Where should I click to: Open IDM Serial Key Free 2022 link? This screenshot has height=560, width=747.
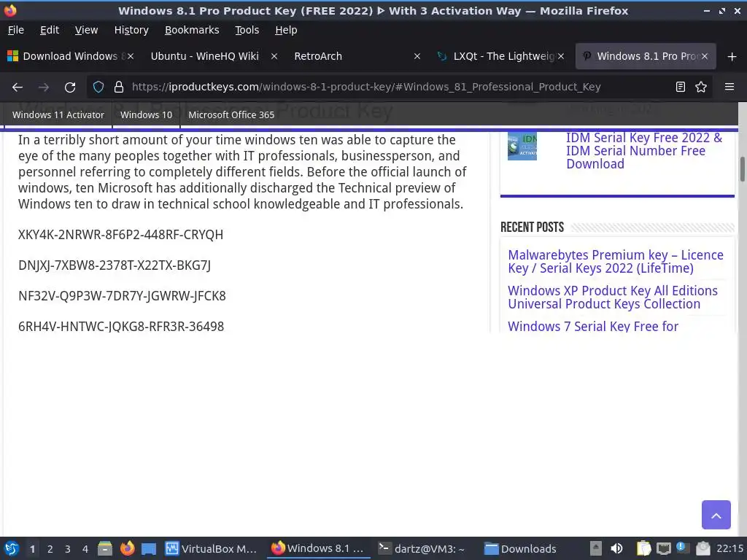point(644,151)
